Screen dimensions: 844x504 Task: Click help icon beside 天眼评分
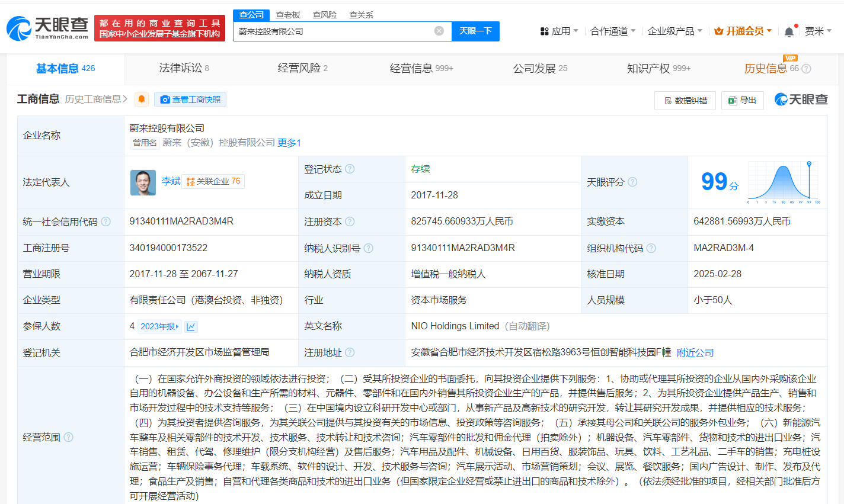pyautogui.click(x=632, y=182)
